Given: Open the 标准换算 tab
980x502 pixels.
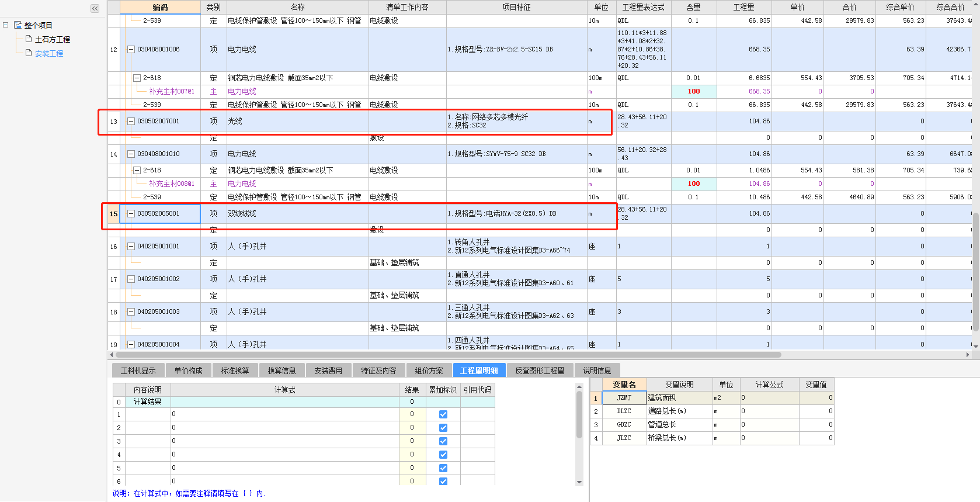Looking at the screenshot, I should [235, 371].
